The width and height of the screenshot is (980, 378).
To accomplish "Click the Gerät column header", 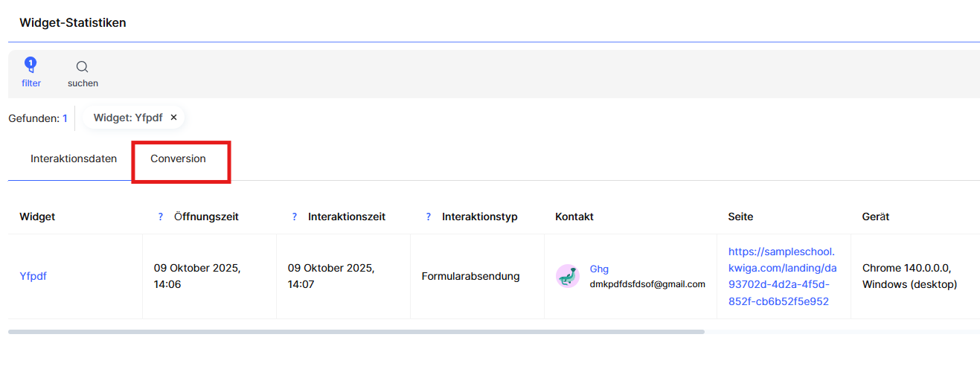I will tap(876, 217).
